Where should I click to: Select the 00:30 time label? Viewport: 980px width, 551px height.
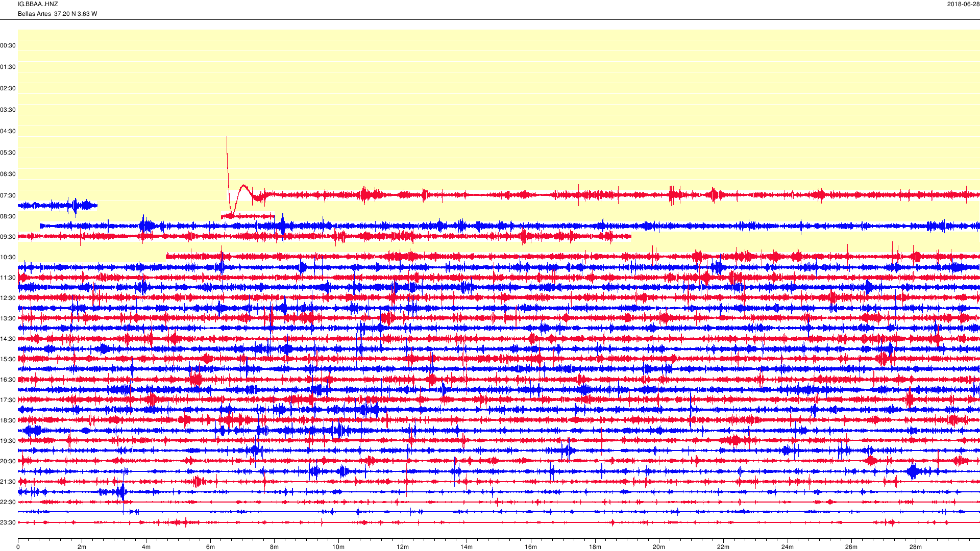pyautogui.click(x=8, y=45)
